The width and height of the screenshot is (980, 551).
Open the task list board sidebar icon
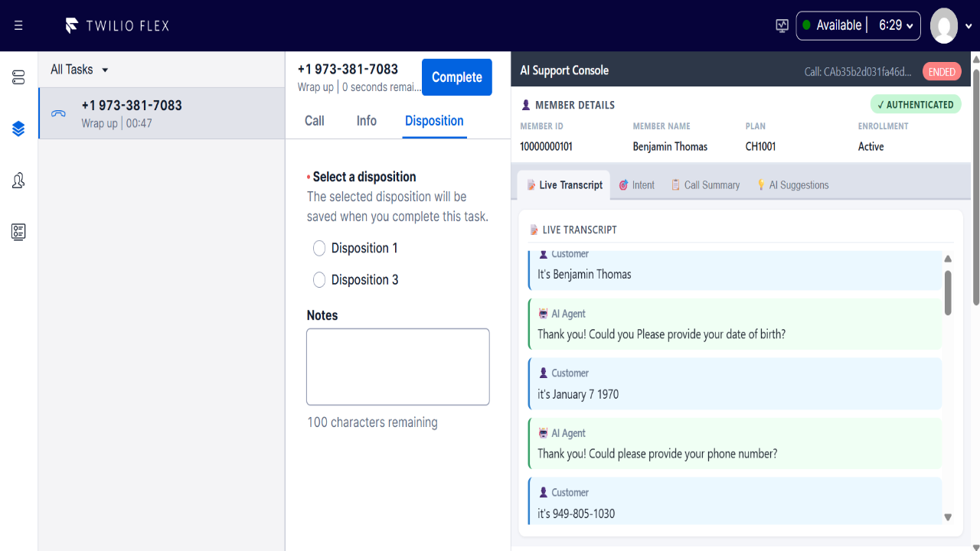click(x=18, y=232)
